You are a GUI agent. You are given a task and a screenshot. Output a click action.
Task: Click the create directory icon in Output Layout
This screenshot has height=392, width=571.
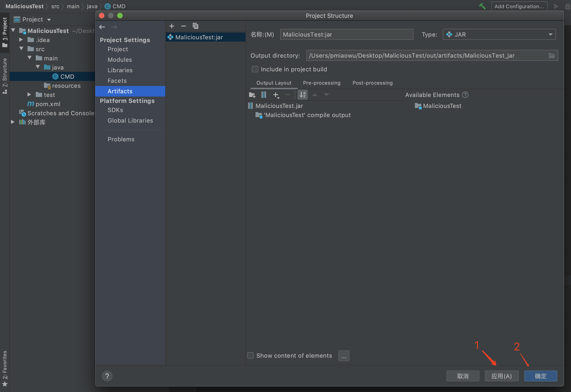[252, 95]
